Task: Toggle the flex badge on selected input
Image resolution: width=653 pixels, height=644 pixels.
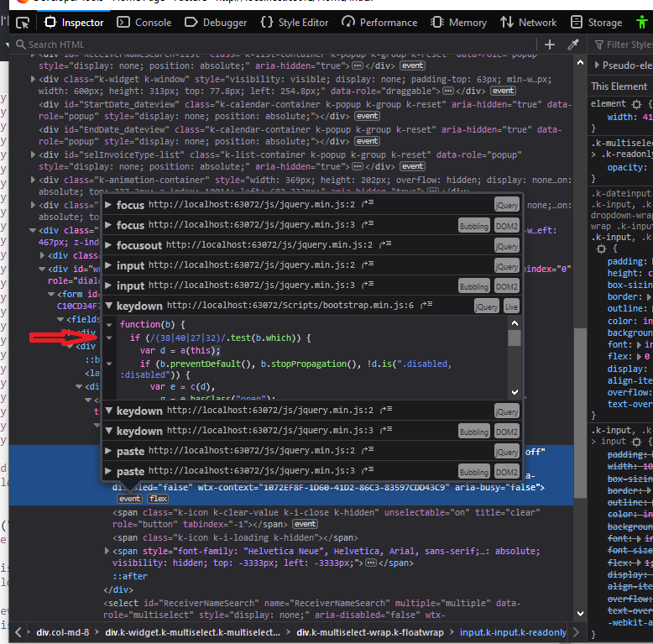Action: click(158, 499)
